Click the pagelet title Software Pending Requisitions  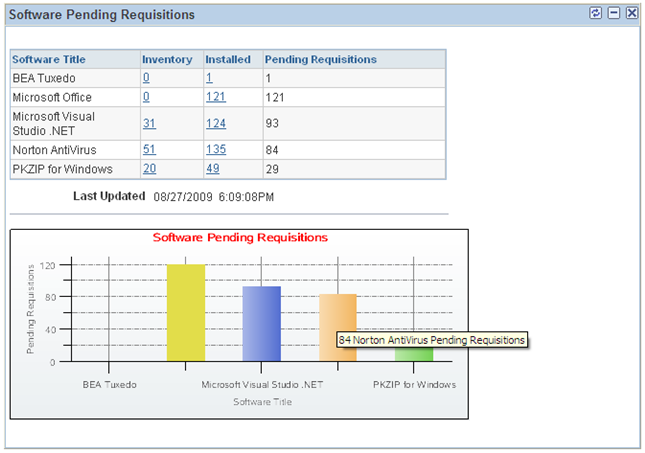(102, 15)
